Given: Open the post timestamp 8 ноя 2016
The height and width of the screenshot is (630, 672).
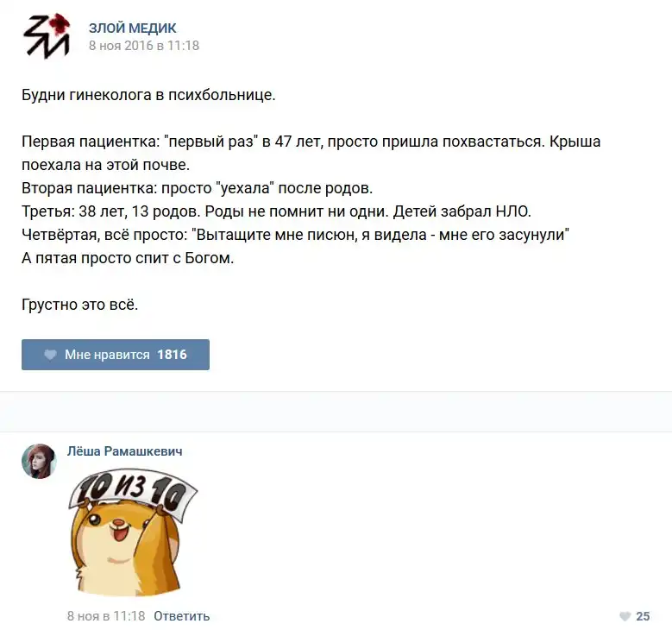Looking at the screenshot, I should click(x=144, y=46).
